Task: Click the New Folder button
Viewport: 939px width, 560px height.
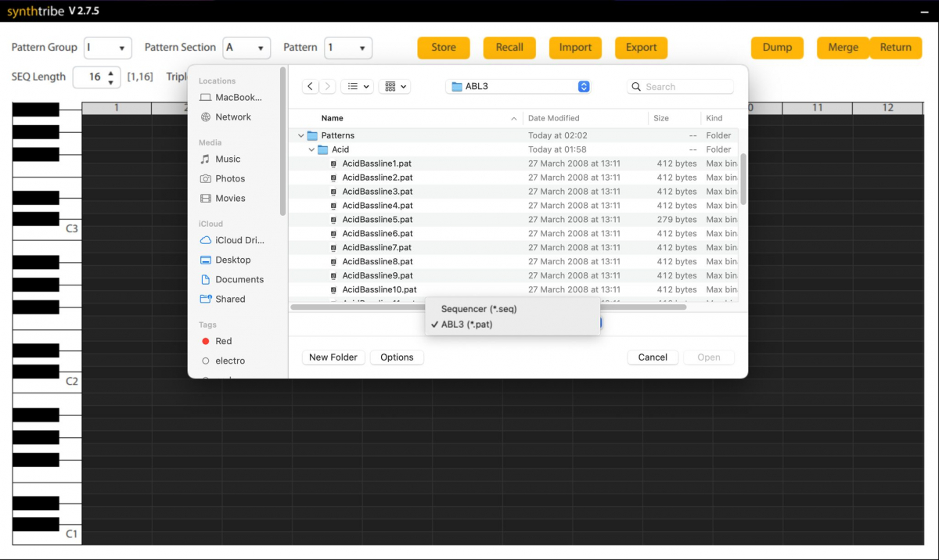Action: (333, 357)
